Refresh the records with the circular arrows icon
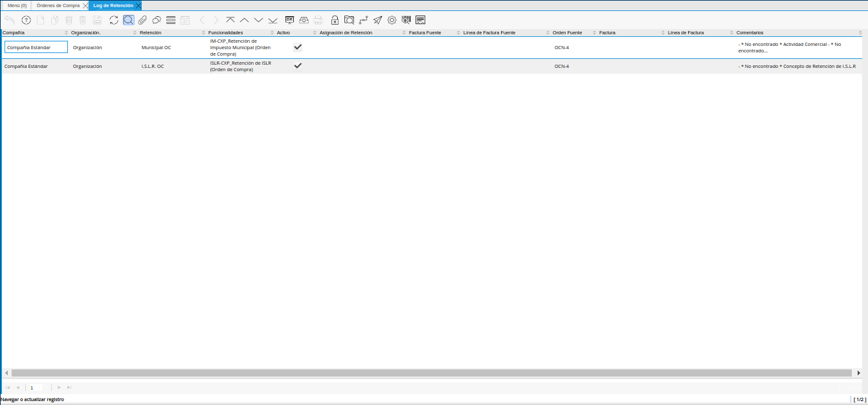 pyautogui.click(x=114, y=20)
